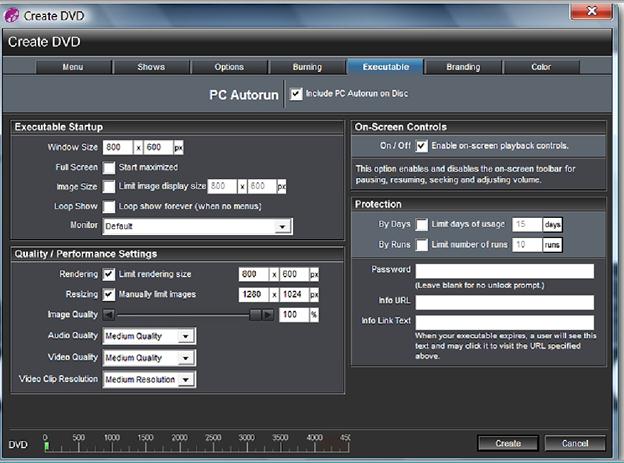Screen dimensions: 624x463
Task: Toggle Include PC Autorun on Disc
Action: click(296, 94)
